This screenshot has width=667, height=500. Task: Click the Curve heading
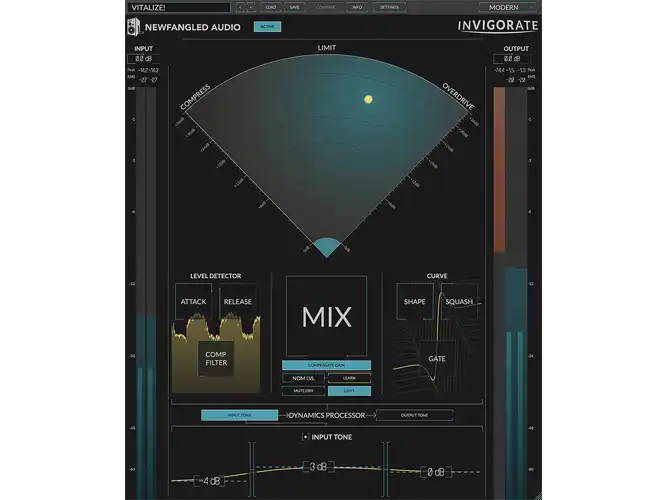pos(437,276)
